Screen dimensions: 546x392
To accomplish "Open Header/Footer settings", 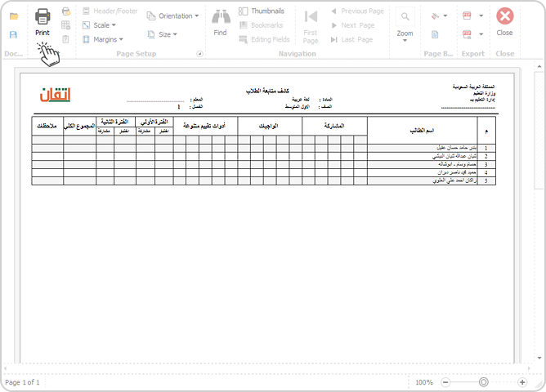I will click(x=110, y=11).
